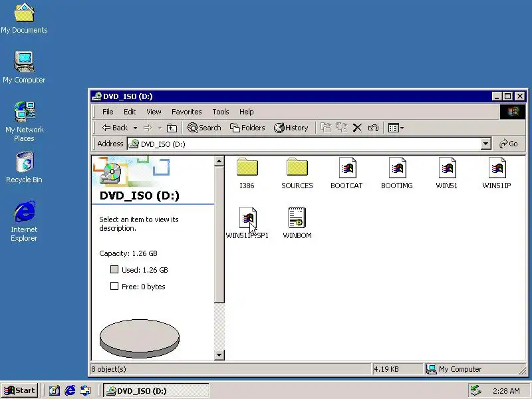This screenshot has height=399, width=532.
Task: Click the Undo toolbar icon
Action: pos(373,128)
